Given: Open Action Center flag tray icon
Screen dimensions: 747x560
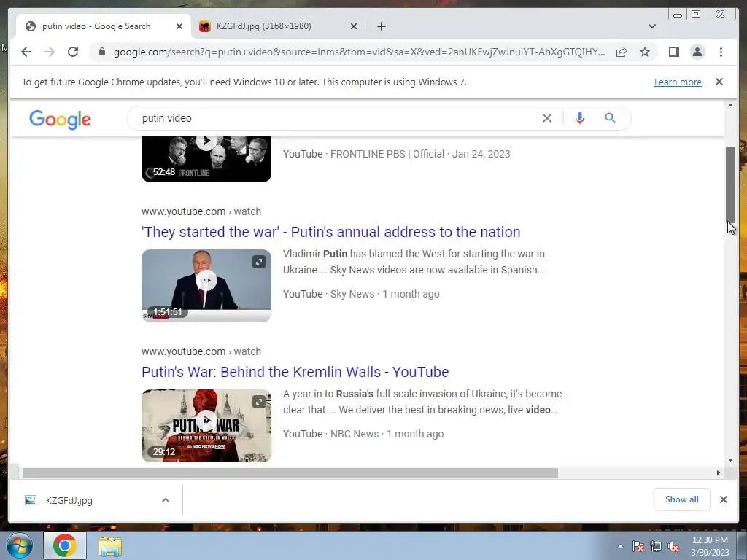Looking at the screenshot, I should pyautogui.click(x=638, y=547).
